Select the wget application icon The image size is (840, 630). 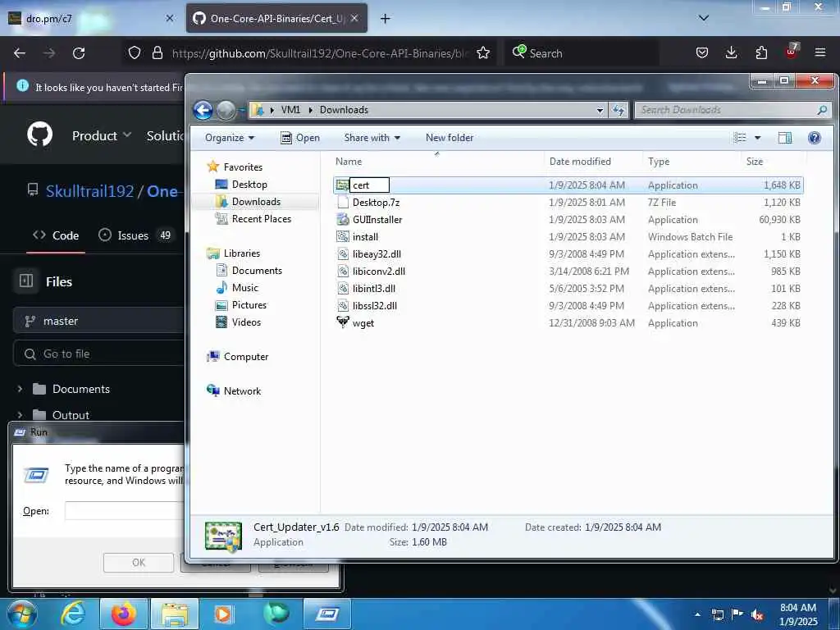[x=343, y=322]
